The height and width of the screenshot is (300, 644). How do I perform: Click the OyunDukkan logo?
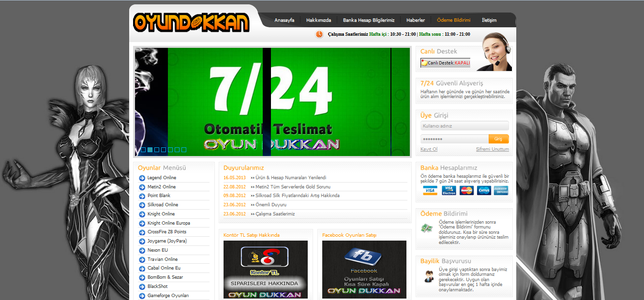click(x=191, y=22)
